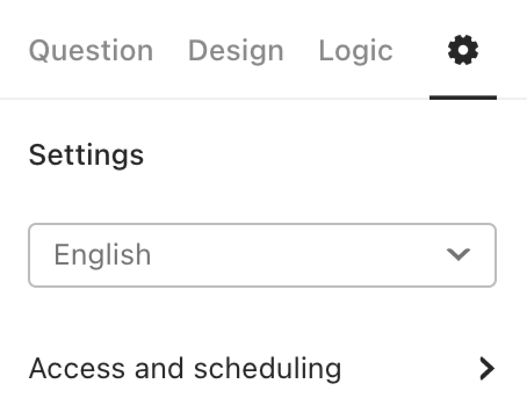This screenshot has height=420, width=527.
Task: Switch to the Logic tab
Action: coord(356,51)
